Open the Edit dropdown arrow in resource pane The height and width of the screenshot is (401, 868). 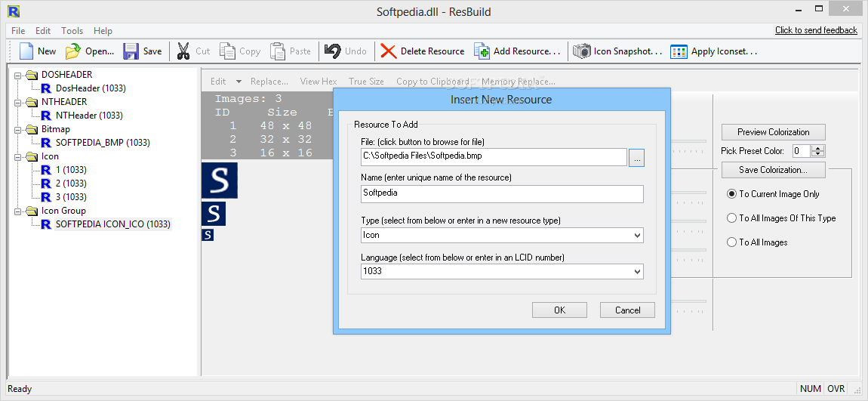(x=239, y=82)
